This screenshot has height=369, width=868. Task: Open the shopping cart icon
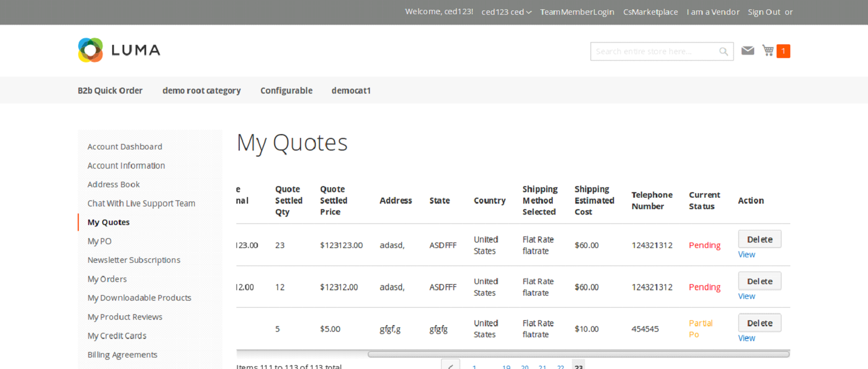(x=768, y=50)
